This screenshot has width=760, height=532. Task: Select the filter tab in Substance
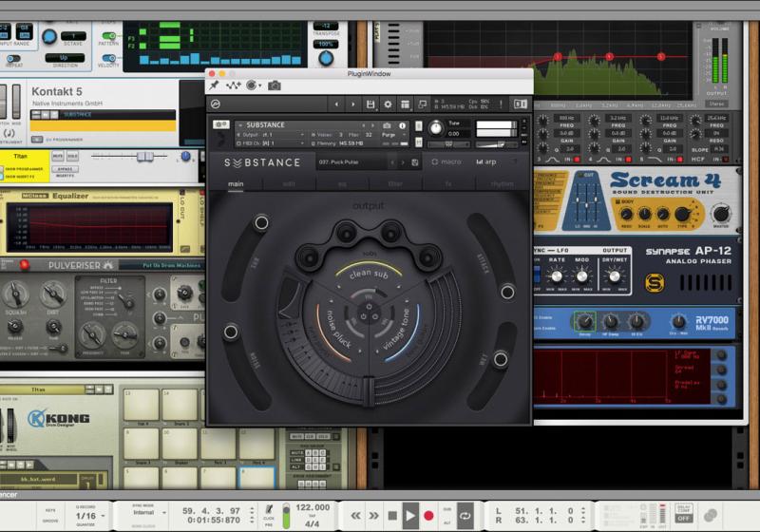point(395,184)
